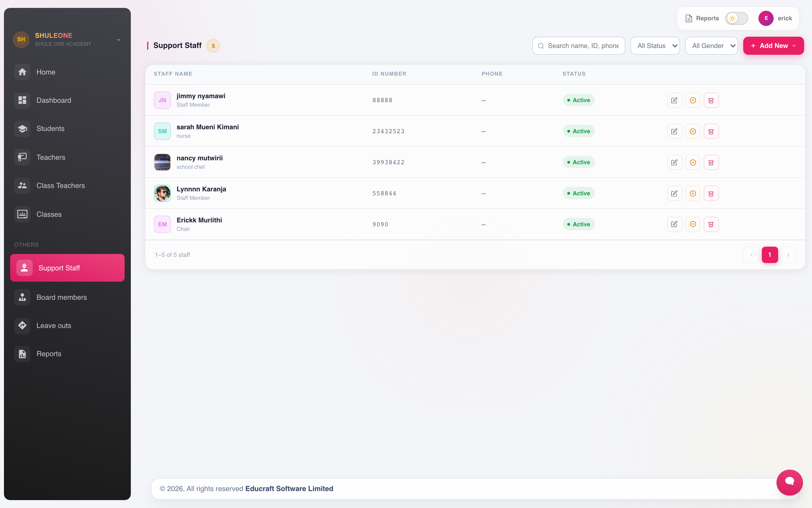Click the Reports document icon in the top bar

(689, 18)
